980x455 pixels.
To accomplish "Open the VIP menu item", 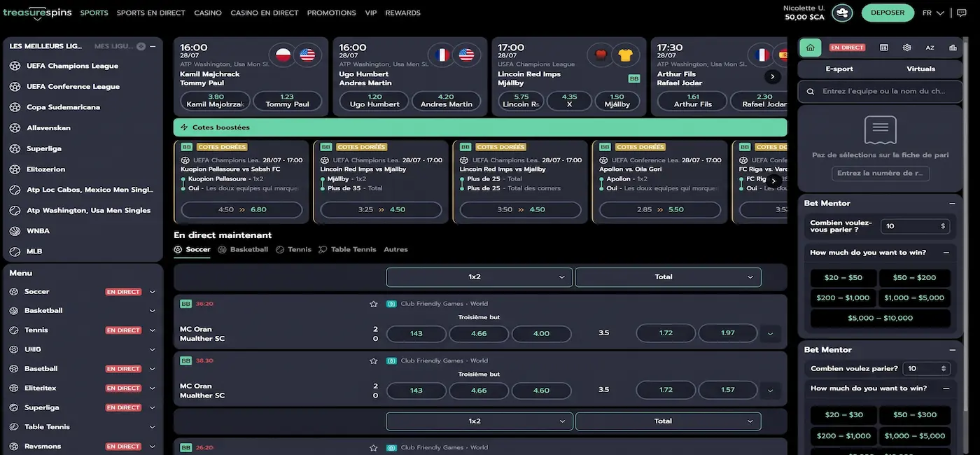I will pyautogui.click(x=371, y=13).
